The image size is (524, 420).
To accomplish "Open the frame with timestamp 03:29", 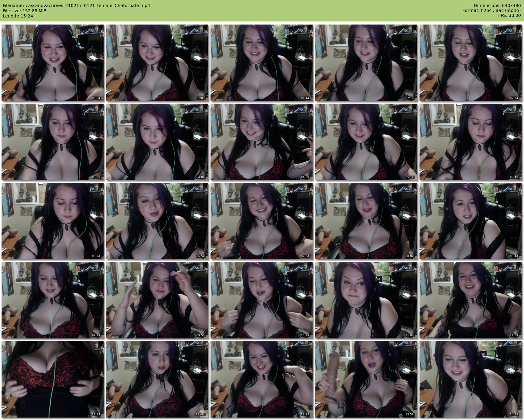I will 52,142.
